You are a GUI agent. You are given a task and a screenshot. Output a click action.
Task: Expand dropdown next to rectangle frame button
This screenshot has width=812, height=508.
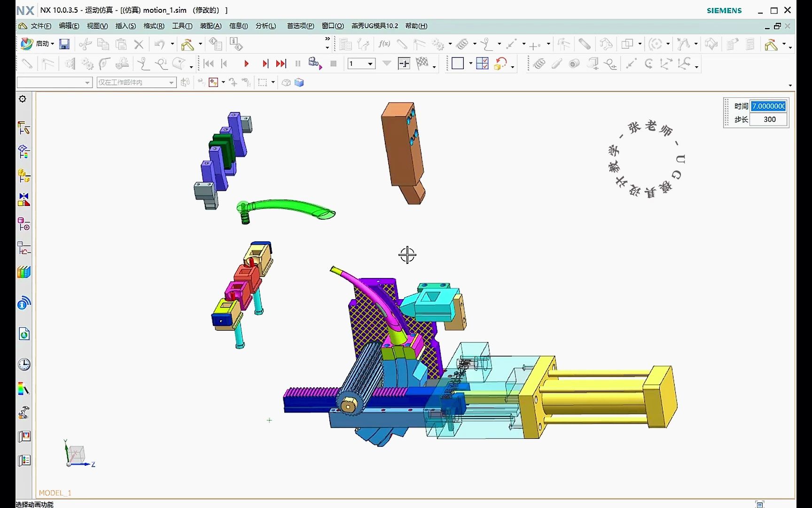point(470,63)
